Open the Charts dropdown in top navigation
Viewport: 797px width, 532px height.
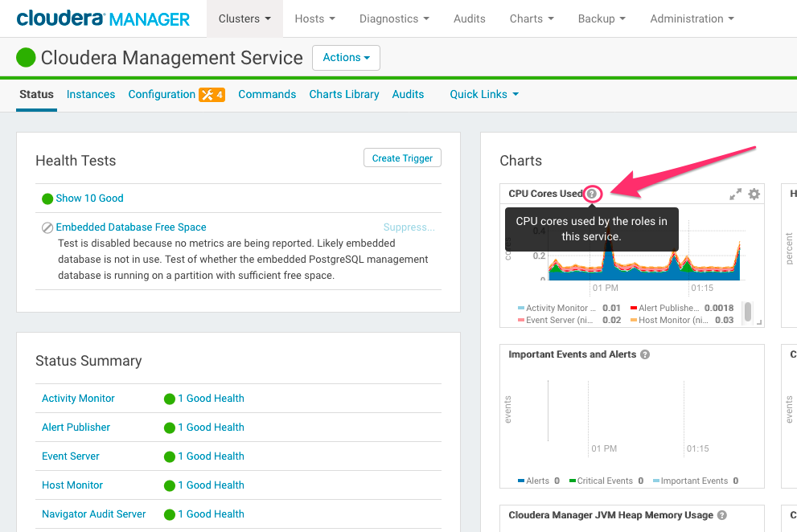pyautogui.click(x=531, y=18)
